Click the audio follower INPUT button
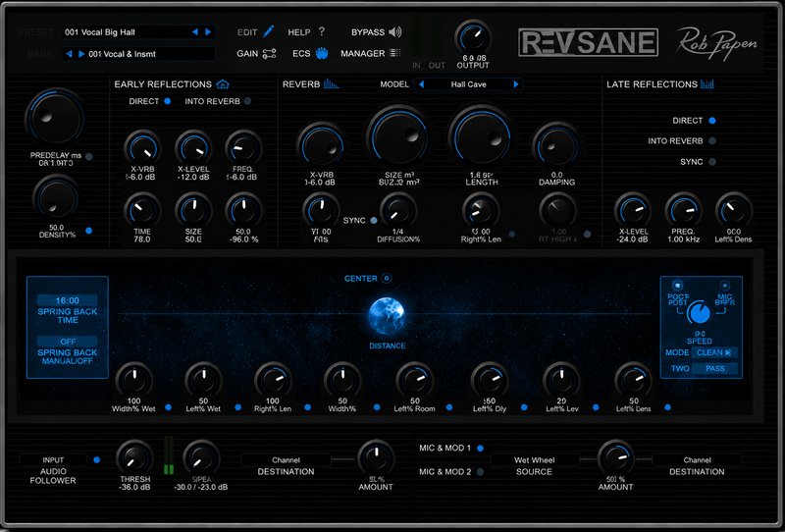This screenshot has height=532, width=785. pyautogui.click(x=53, y=460)
